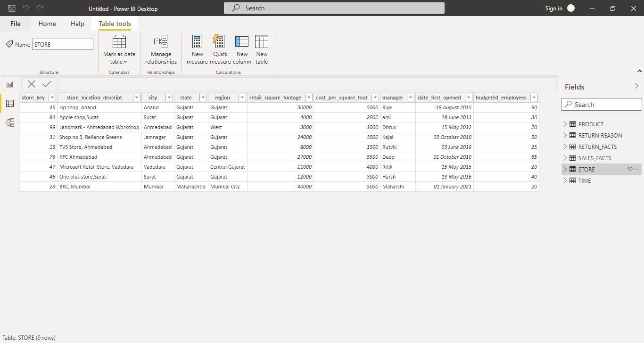The image size is (644, 343).
Task: Click the title bar Search box
Action: point(334,8)
